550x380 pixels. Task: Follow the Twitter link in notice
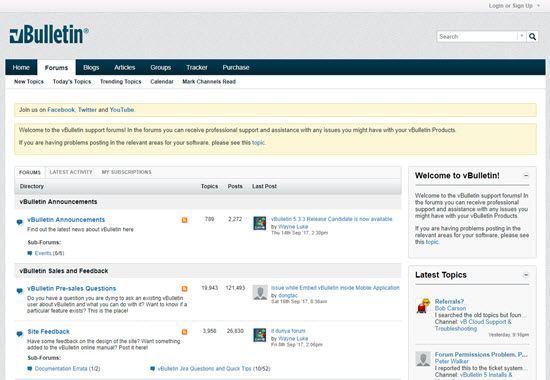coord(87,110)
